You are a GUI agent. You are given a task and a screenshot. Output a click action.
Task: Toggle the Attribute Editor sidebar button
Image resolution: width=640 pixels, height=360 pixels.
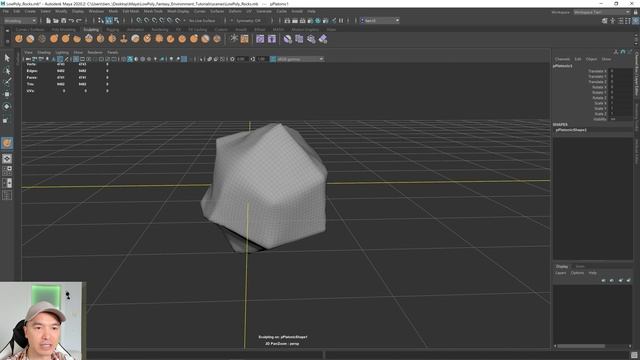click(x=620, y=20)
